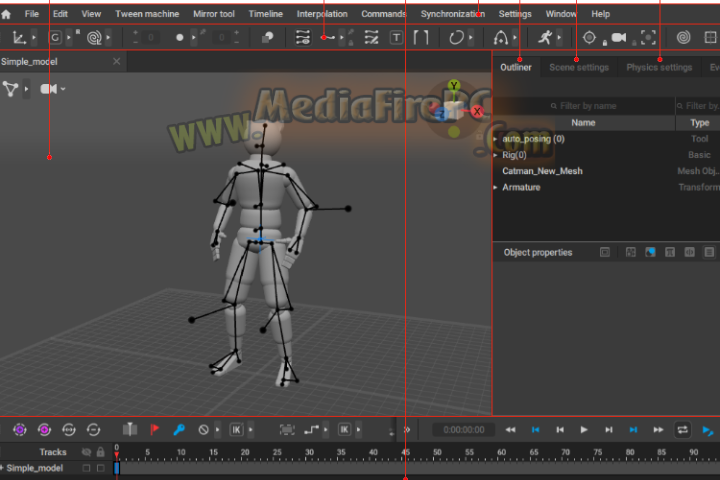
Task: Switch to the Physics settings tab
Action: (659, 68)
